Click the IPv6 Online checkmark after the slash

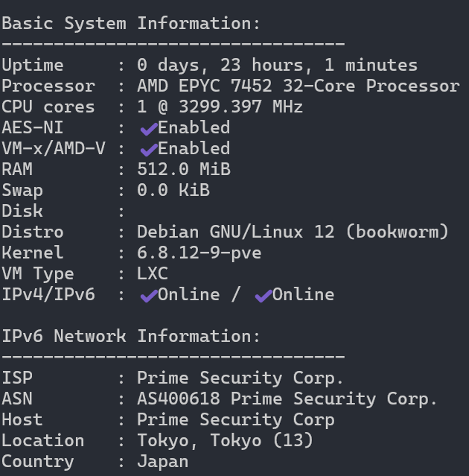click(x=263, y=296)
